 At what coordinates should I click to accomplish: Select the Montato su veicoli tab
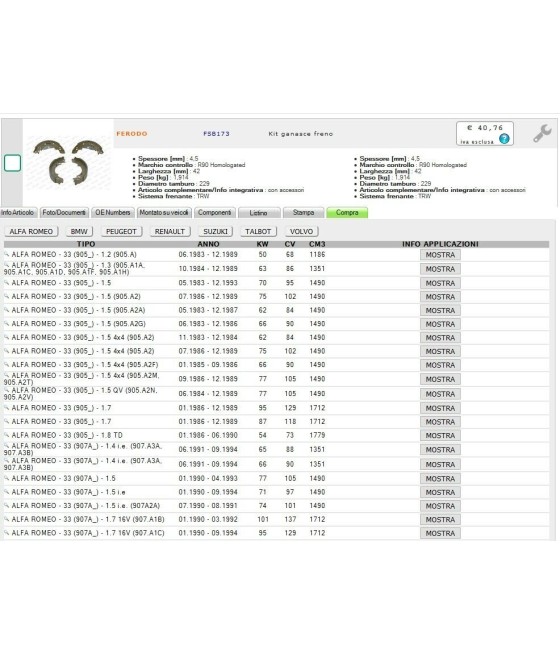click(164, 213)
